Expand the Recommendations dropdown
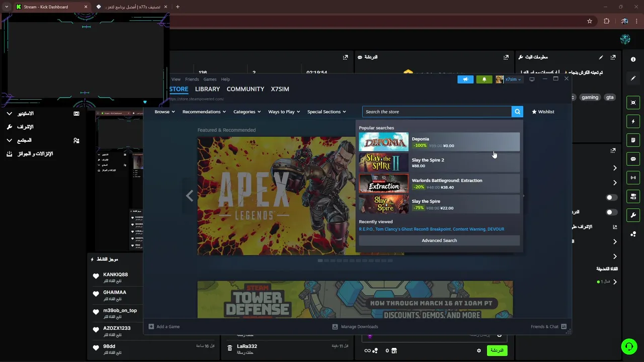644x362 pixels. click(204, 112)
